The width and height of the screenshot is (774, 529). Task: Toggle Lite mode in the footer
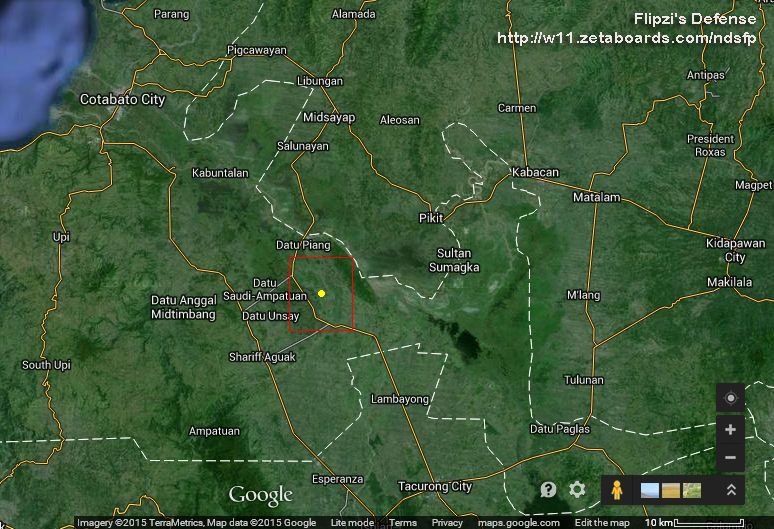(352, 523)
